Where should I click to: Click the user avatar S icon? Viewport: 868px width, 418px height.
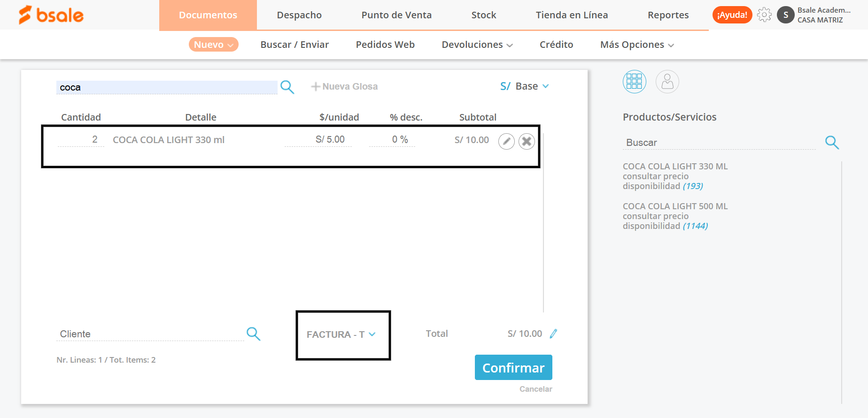pyautogui.click(x=786, y=15)
